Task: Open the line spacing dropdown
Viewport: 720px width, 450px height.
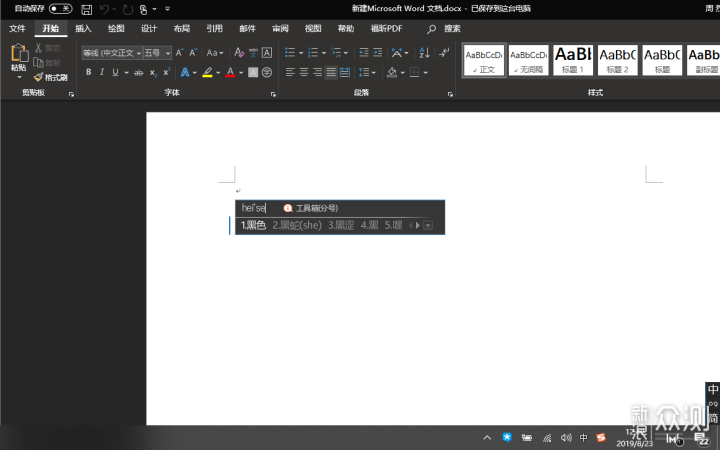Action: tap(367, 72)
